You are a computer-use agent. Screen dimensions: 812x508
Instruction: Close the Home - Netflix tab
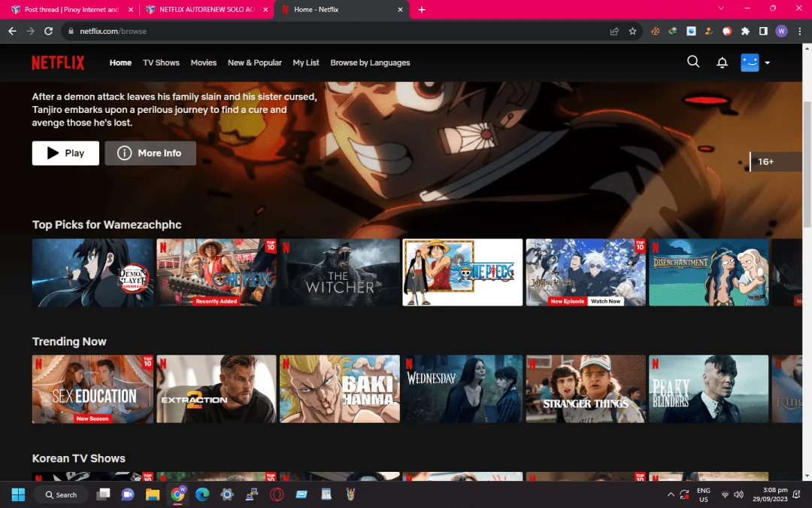pyautogui.click(x=400, y=9)
